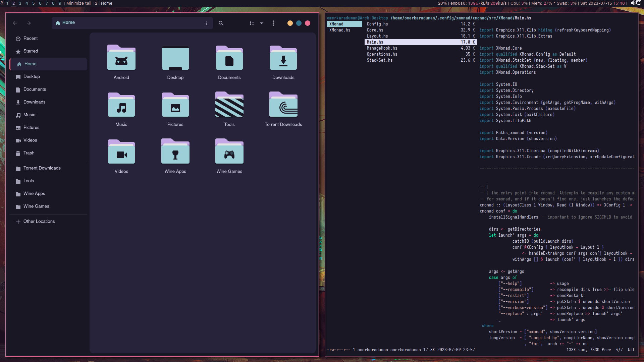Select XMonad.hs in the left column

click(x=339, y=30)
